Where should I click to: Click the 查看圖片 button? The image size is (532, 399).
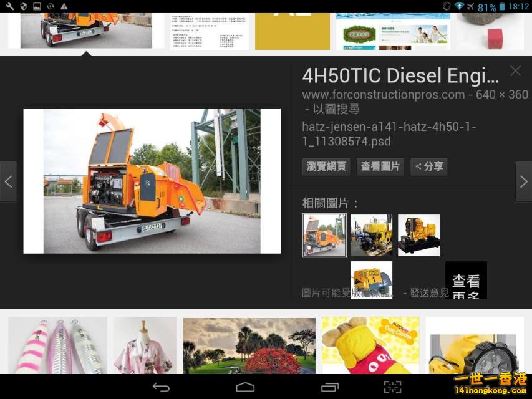380,166
